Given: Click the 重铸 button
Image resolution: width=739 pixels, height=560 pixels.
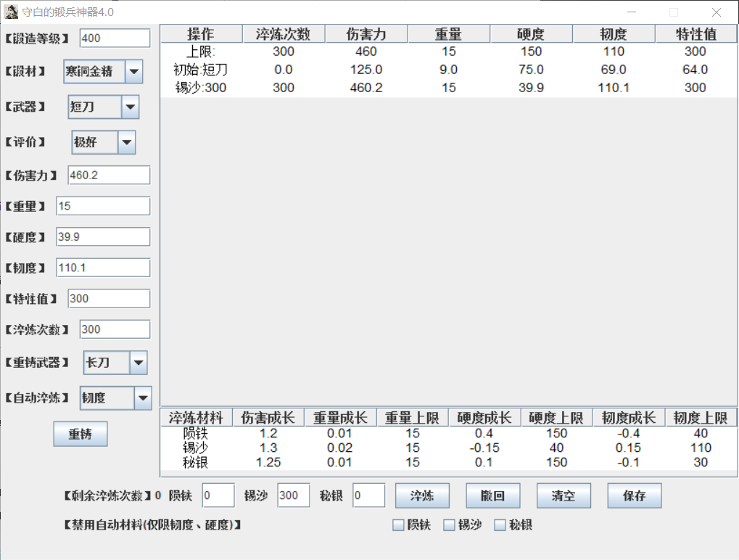Looking at the screenshot, I should click(80, 434).
